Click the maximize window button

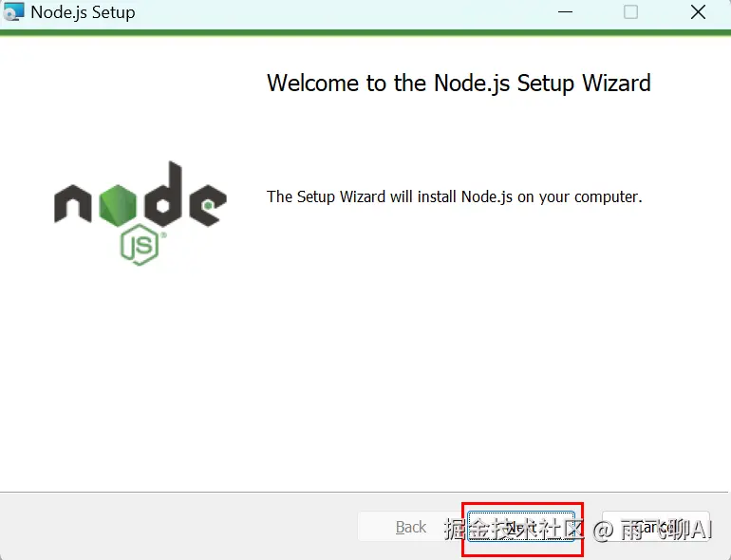(630, 12)
